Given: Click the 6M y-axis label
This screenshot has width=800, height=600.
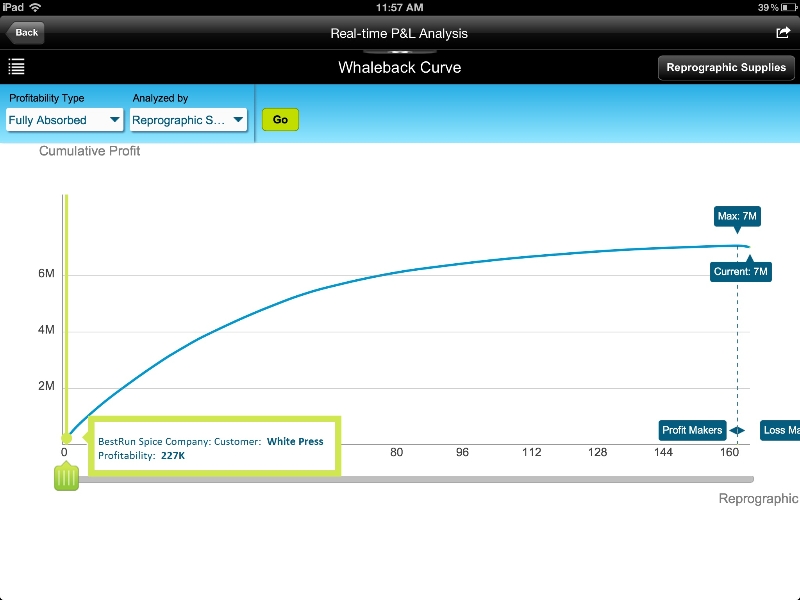Looking at the screenshot, I should [46, 273].
